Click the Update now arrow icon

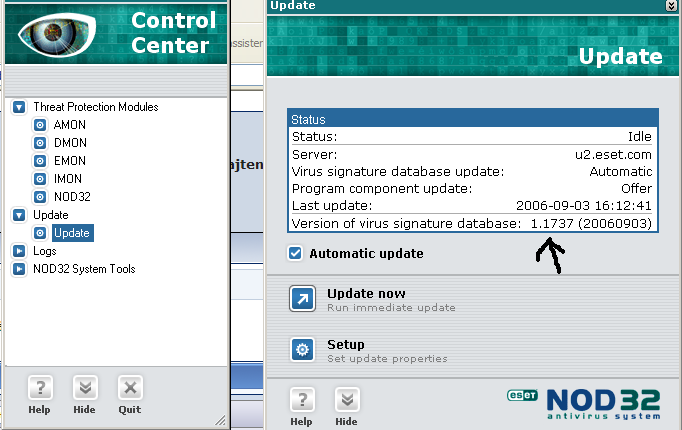(303, 299)
